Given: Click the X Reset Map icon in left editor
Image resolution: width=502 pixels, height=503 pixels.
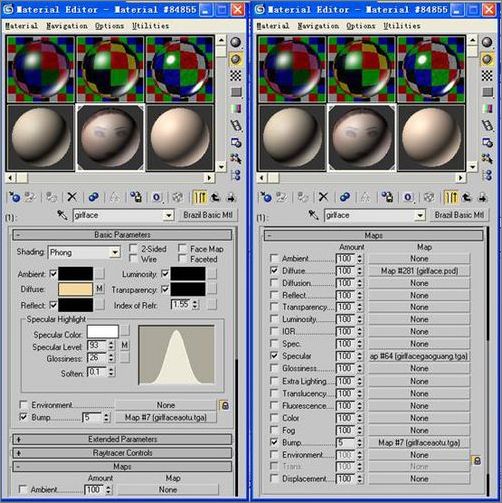Looking at the screenshot, I should [72, 197].
